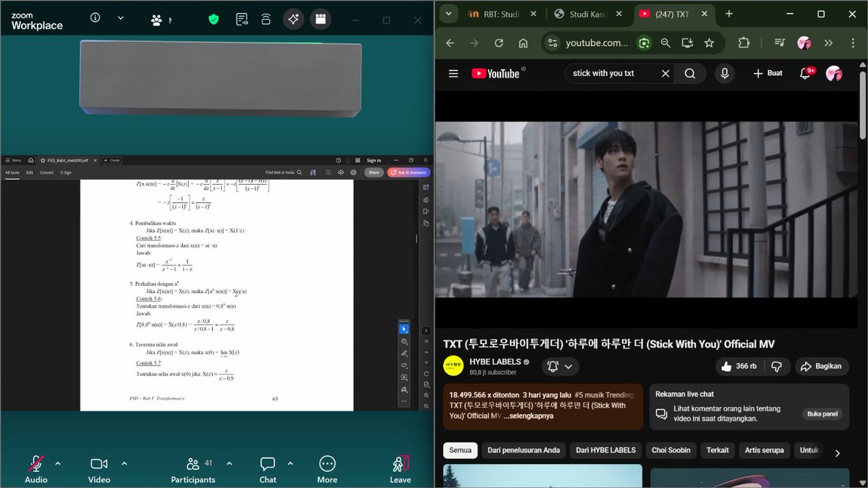Go back in Chrome
The height and width of the screenshot is (488, 868).
pos(450,43)
